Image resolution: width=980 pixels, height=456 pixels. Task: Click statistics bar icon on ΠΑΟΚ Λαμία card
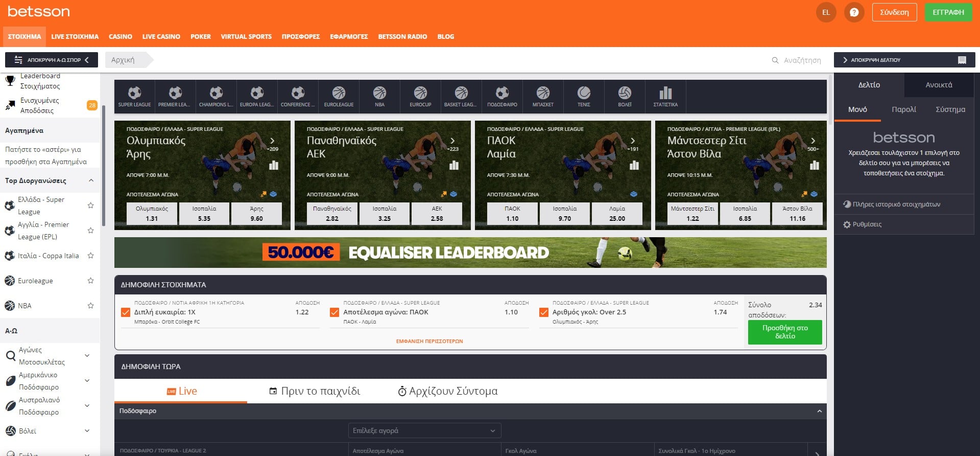click(x=634, y=165)
